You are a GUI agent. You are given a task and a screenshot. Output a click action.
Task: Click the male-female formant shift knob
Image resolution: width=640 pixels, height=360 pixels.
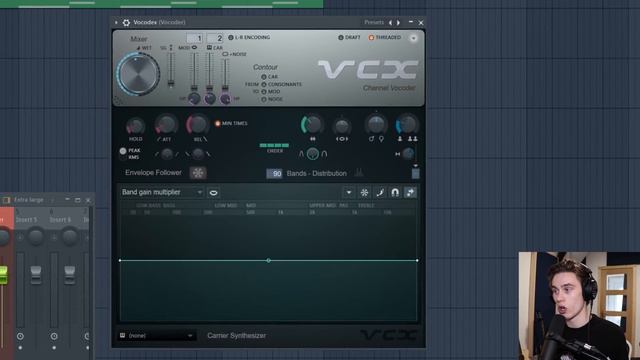coord(376,124)
